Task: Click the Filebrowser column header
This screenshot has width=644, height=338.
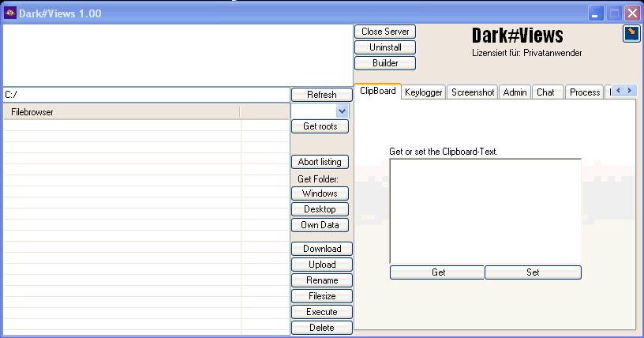Action: [122, 113]
